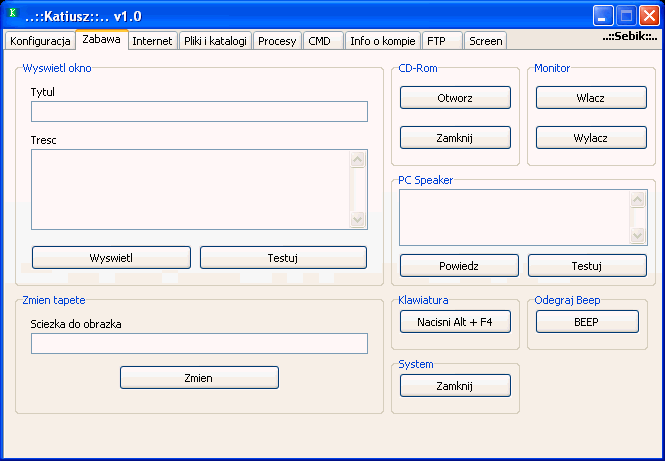Go to the Procesy tab
Viewport: 665px width, 461px height.
(x=277, y=41)
